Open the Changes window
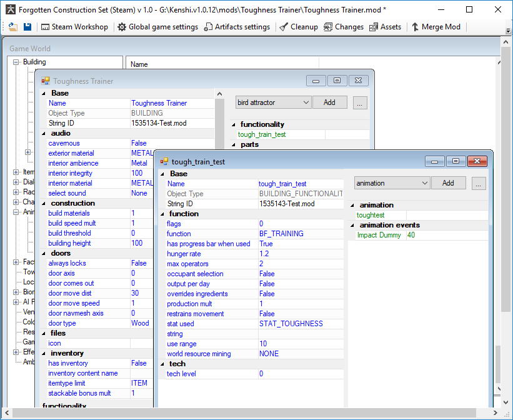The width and height of the screenshot is (513, 420). (344, 27)
